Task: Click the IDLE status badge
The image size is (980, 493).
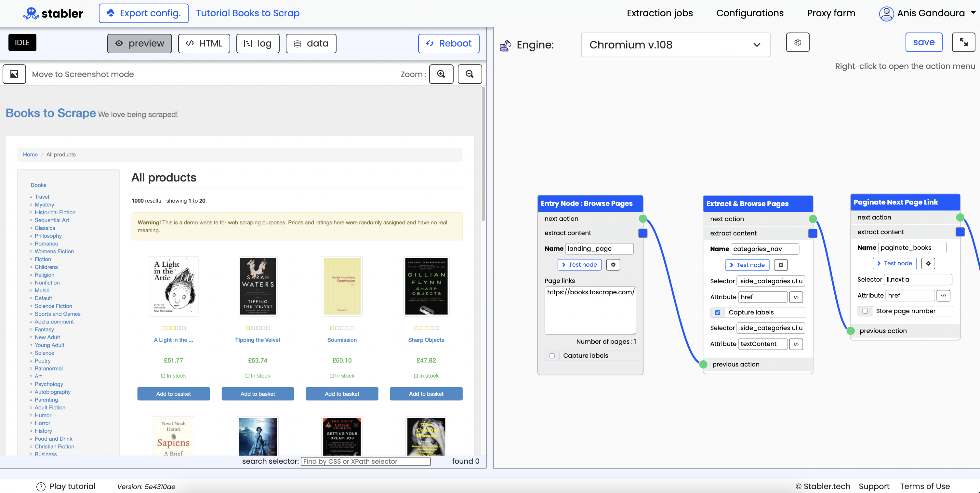Action: click(x=22, y=43)
